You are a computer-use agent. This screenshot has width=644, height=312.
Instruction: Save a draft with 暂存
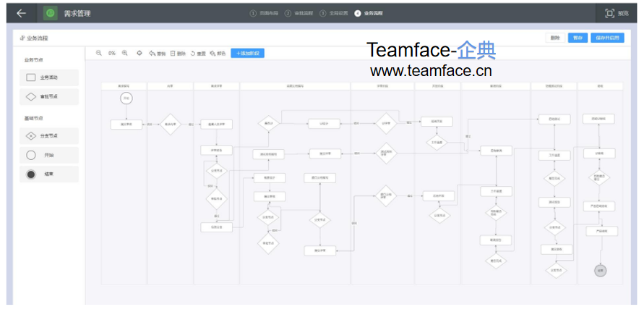pos(578,38)
